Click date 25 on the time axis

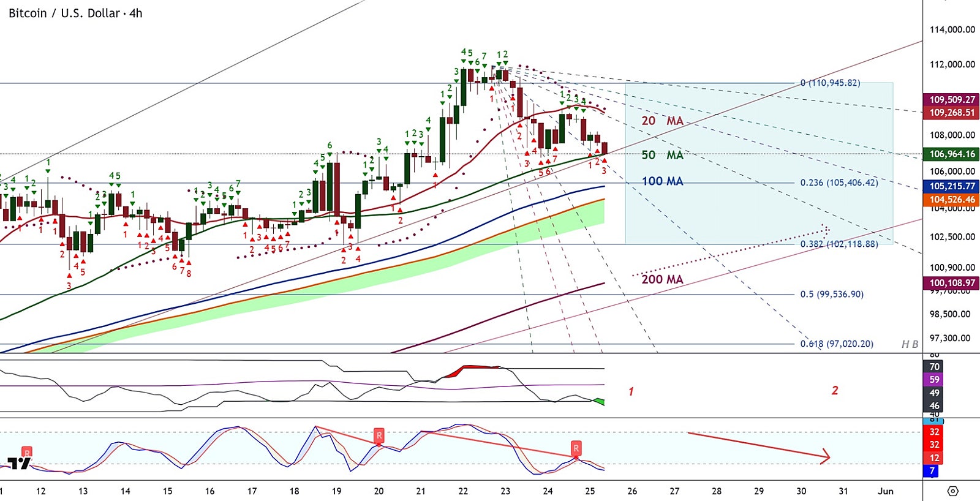coord(590,491)
